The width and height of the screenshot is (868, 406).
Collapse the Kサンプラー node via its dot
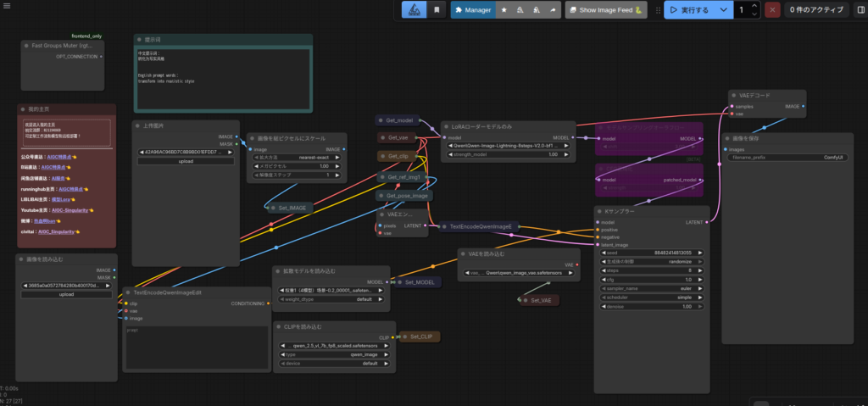[x=600, y=209]
